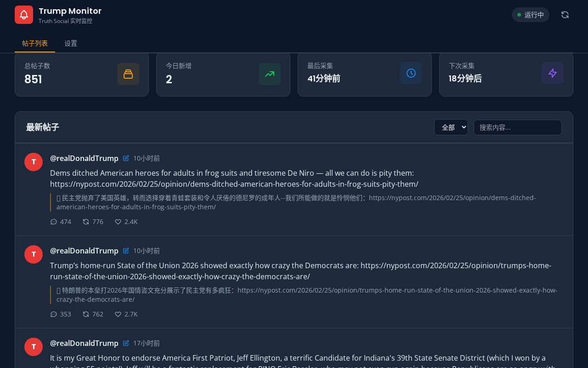Click the Trump Monitor title text

pos(70,11)
